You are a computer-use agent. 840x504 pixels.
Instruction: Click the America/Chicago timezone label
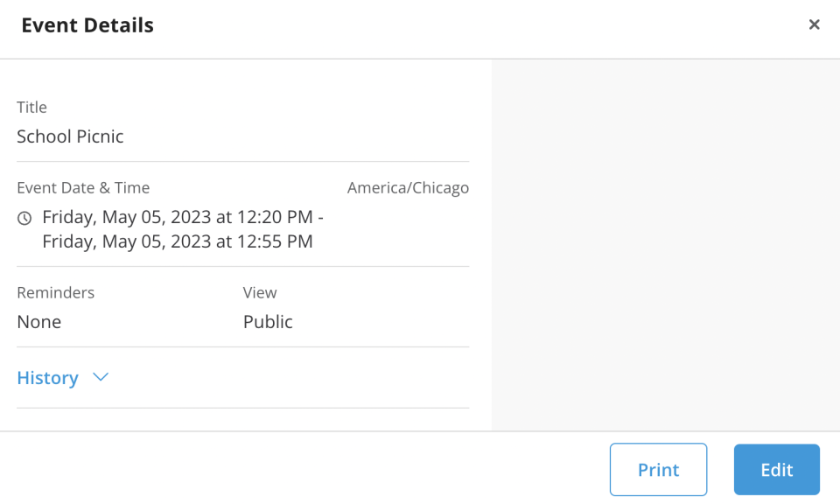[408, 188]
